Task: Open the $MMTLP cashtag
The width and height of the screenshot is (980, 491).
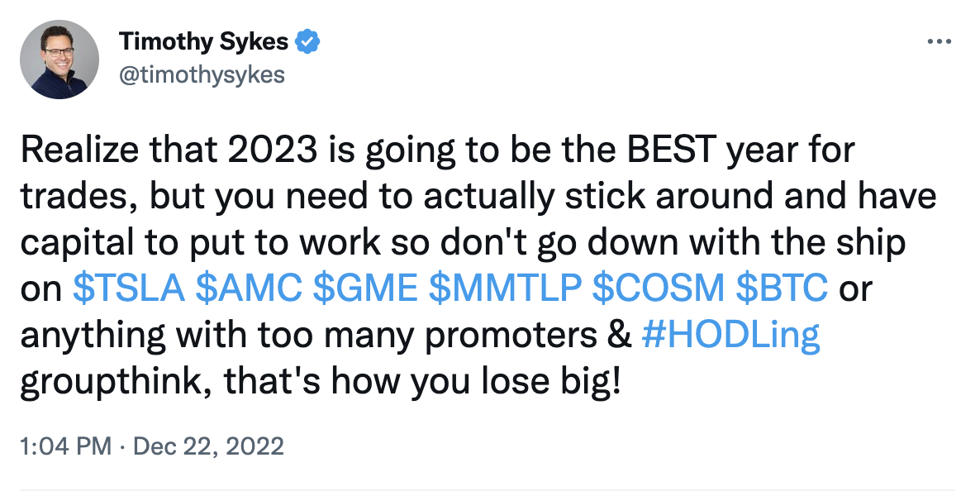Action: [506, 288]
